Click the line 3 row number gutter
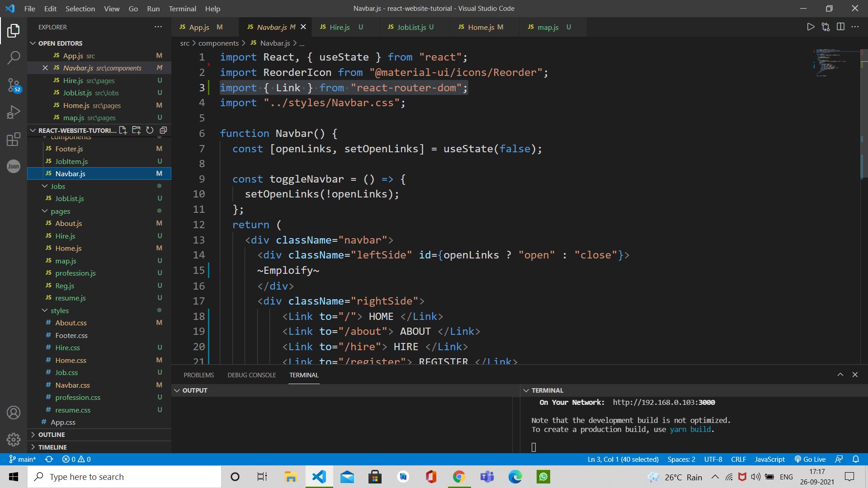Image resolution: width=868 pixels, height=488 pixels. [202, 87]
